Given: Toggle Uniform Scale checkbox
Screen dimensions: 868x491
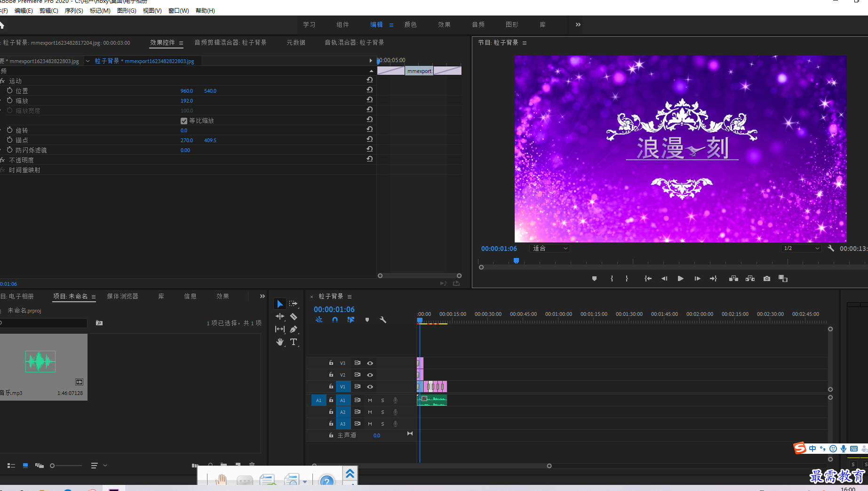Looking at the screenshot, I should pos(184,121).
